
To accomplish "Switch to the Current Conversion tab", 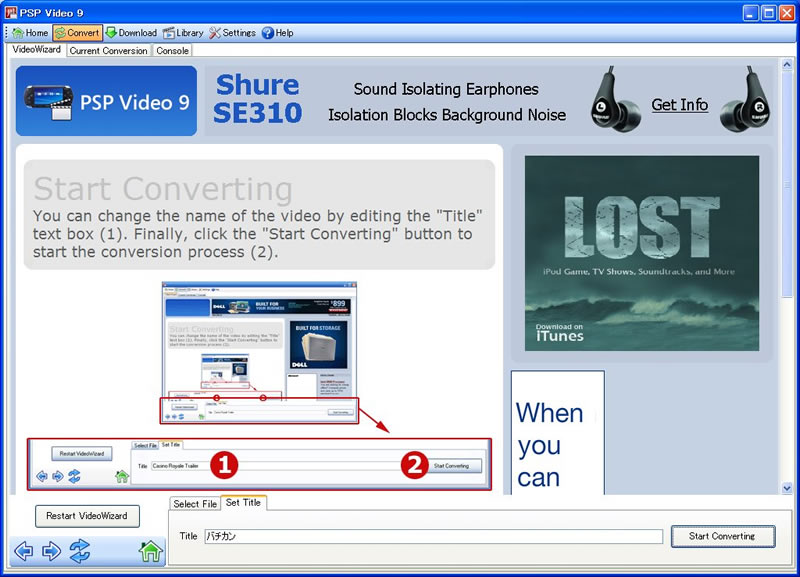I will [108, 51].
